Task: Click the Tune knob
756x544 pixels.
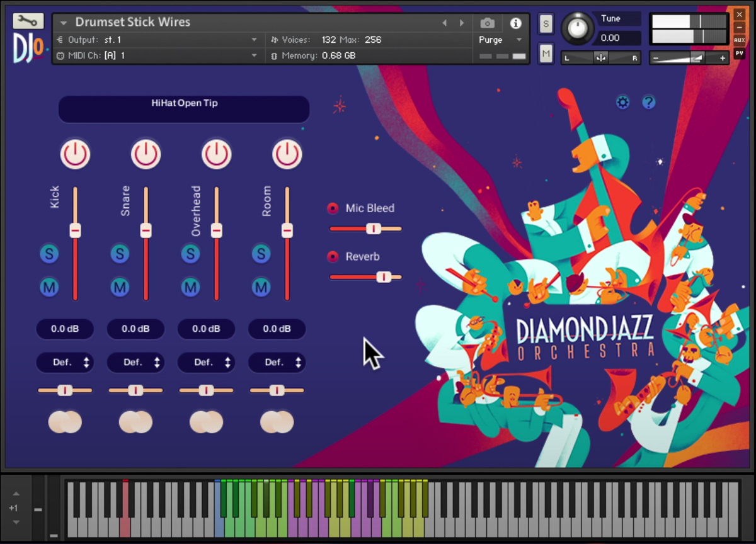Action: pyautogui.click(x=576, y=28)
